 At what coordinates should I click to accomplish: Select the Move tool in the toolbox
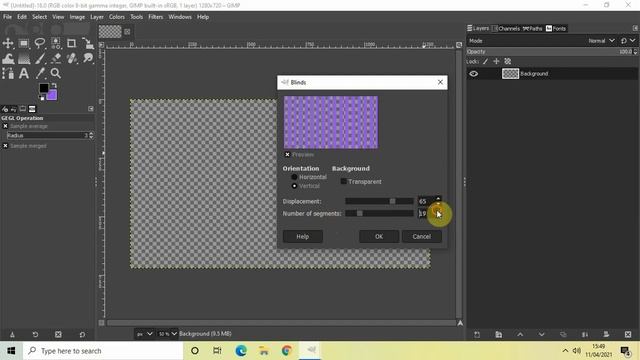pos(8,43)
